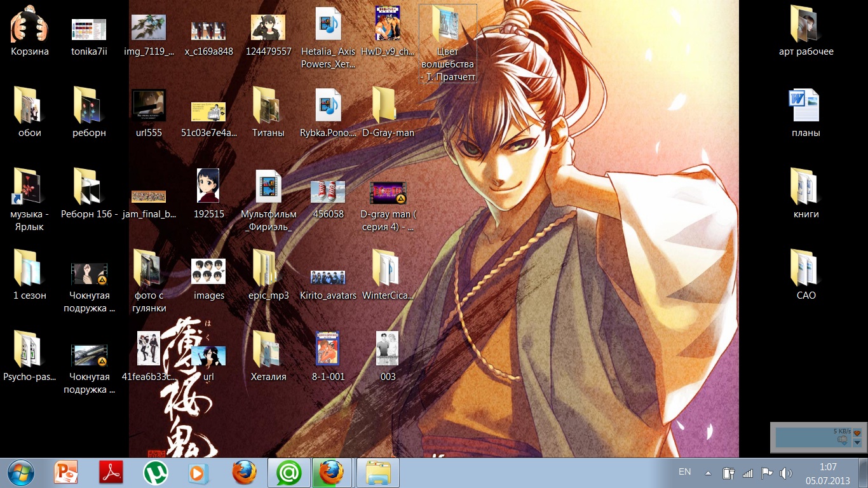Select the Psycho-pas folder
The width and height of the screenshot is (868, 488).
point(30,357)
